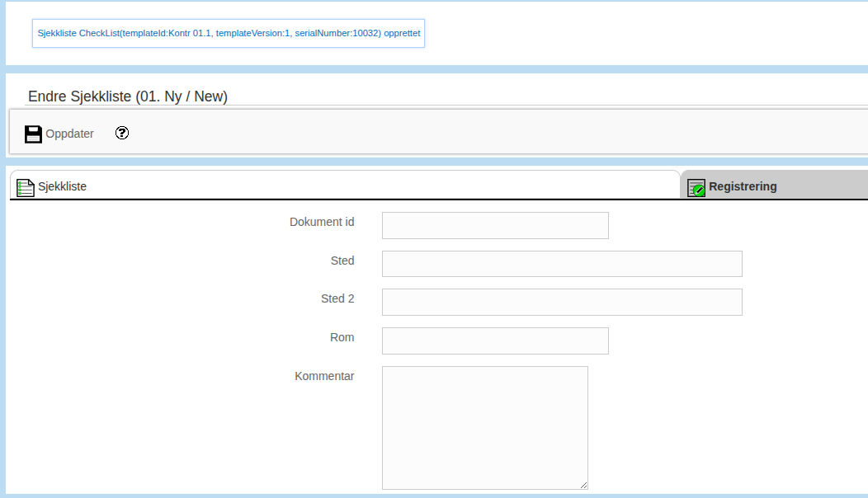This screenshot has height=498, width=868.
Task: Click the Sjekkliste tab checklist icon
Action: pyautogui.click(x=26, y=187)
